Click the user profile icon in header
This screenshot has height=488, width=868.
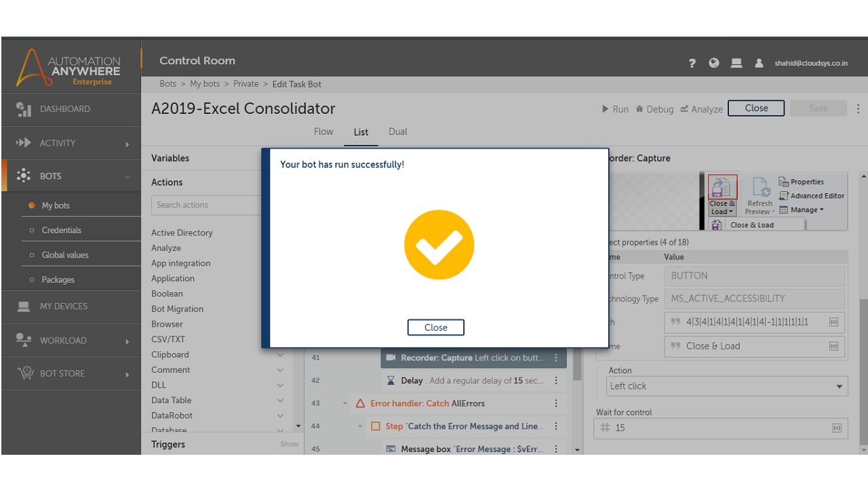pyautogui.click(x=759, y=63)
